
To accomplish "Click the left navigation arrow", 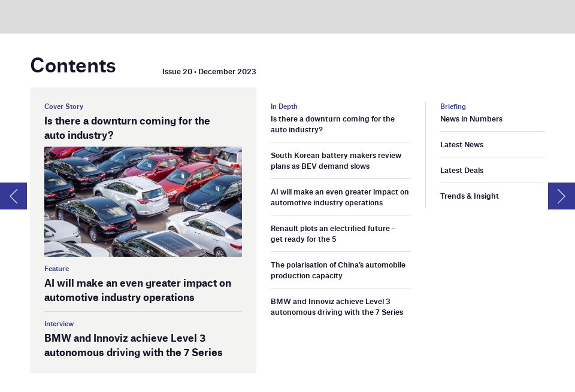I will [x=13, y=196].
